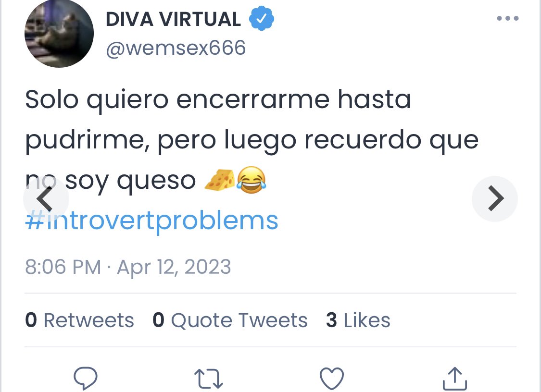Click the tweet text about queso
The image size is (541, 392).
click(252, 140)
